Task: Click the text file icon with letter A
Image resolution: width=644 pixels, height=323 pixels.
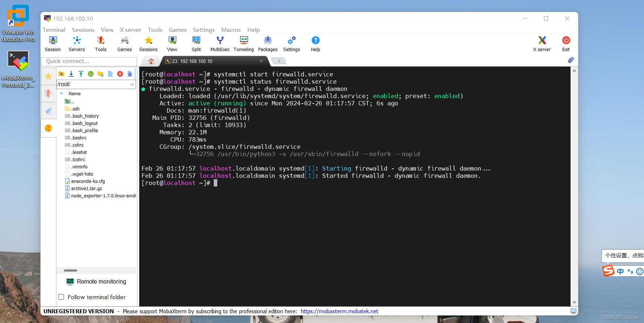Action: (130, 74)
